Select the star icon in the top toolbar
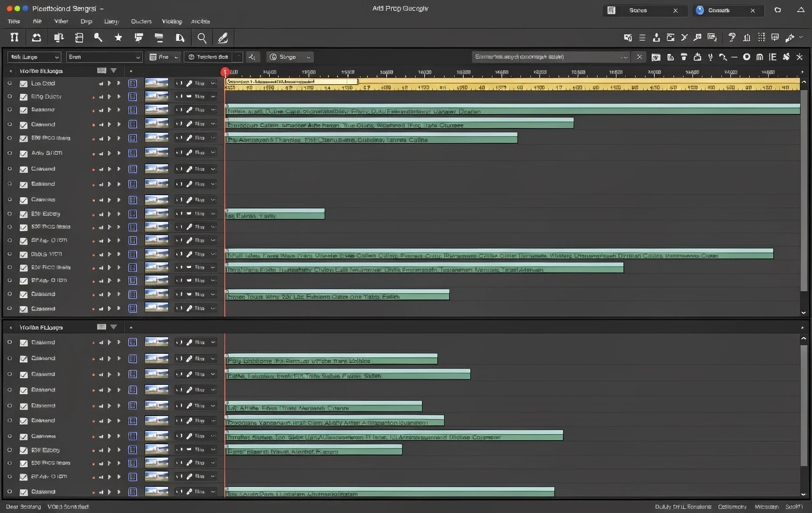This screenshot has width=812, height=513. click(x=118, y=38)
